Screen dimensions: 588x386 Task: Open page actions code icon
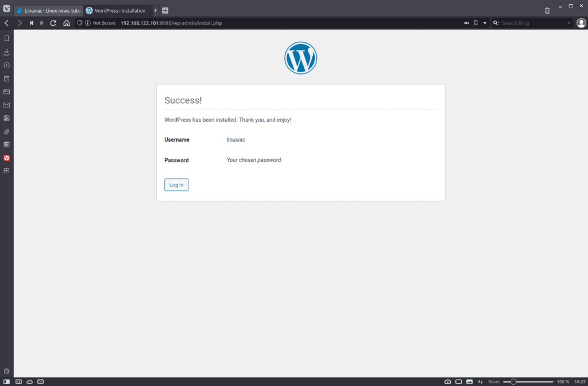481,381
